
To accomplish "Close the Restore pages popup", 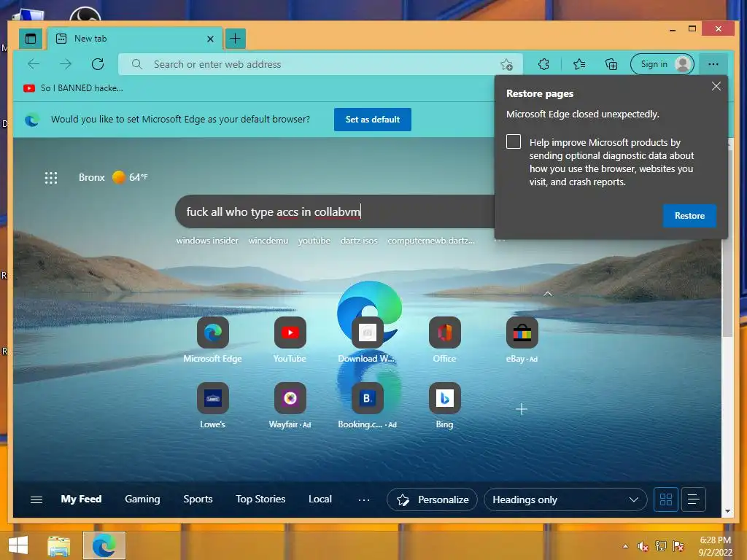I will pyautogui.click(x=716, y=86).
